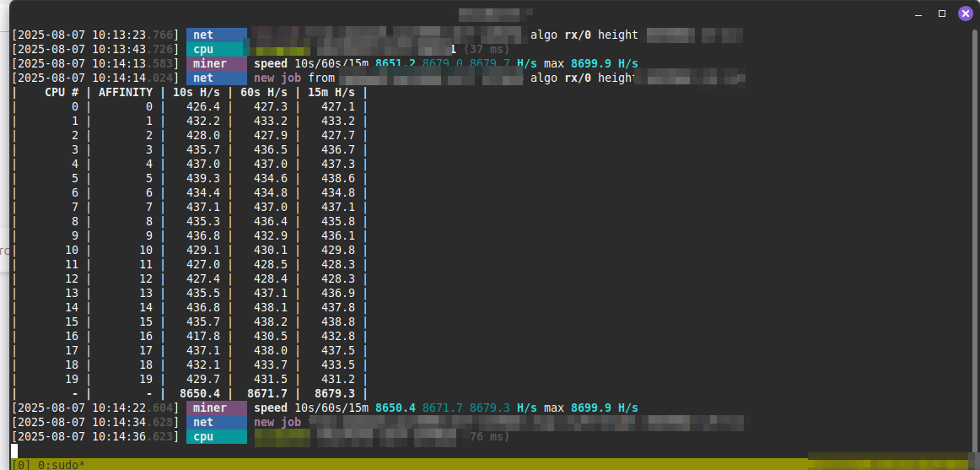980x470 pixels.
Task: Maximize the terminal window
Action: 942,14
